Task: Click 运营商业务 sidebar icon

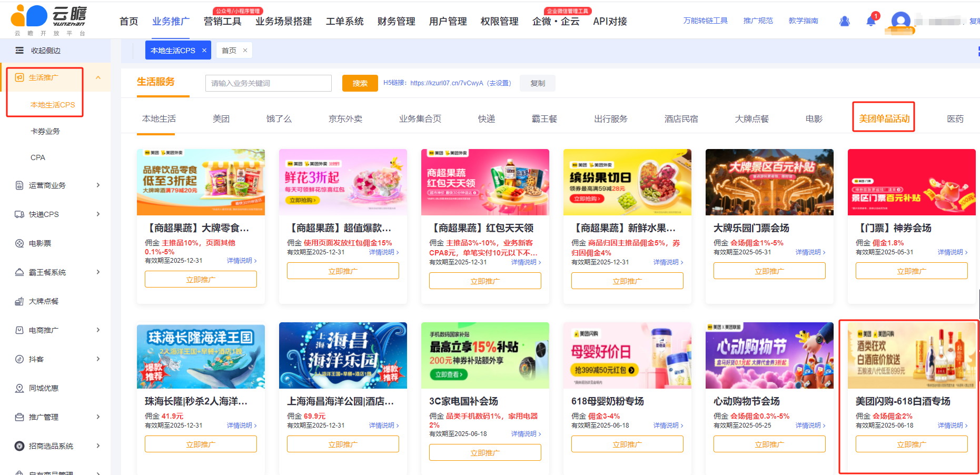Action: pyautogui.click(x=19, y=185)
